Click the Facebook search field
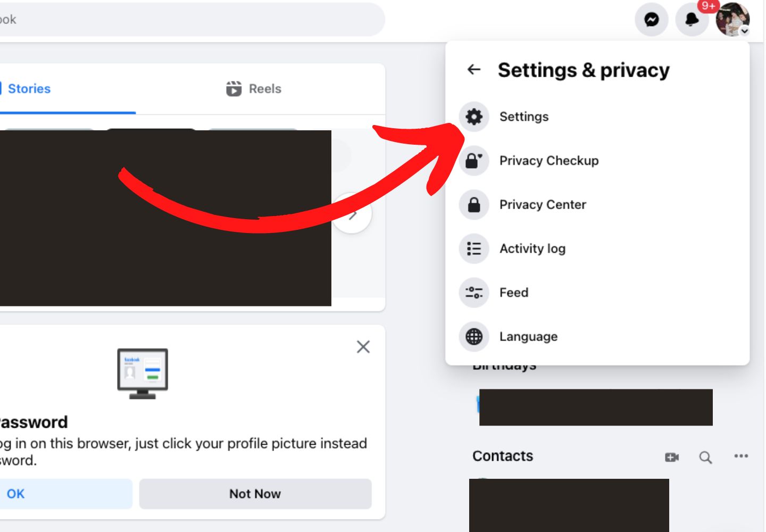Image resolution: width=766 pixels, height=532 pixels. [191, 20]
